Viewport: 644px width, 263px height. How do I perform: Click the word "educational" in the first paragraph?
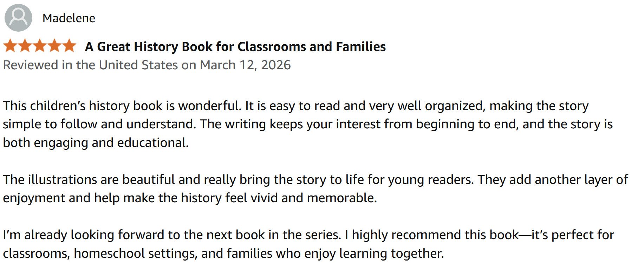(x=152, y=143)
